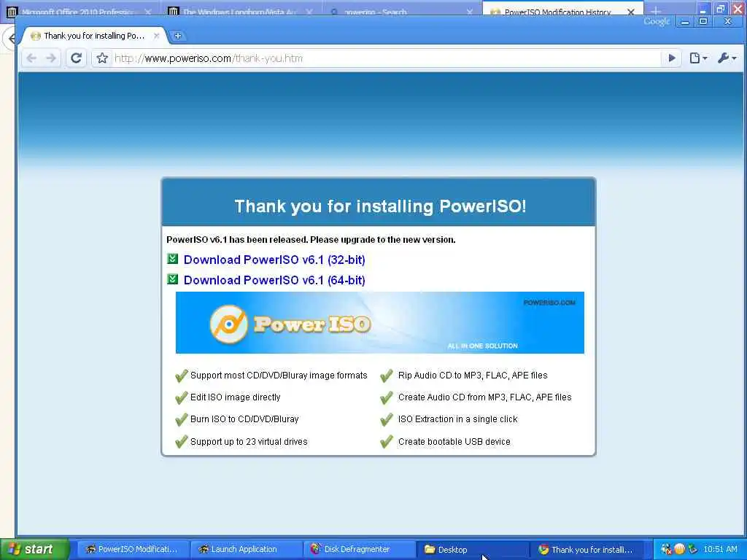747x560 pixels.
Task: Download PowerISO v6.1 (64-bit) link
Action: point(274,281)
